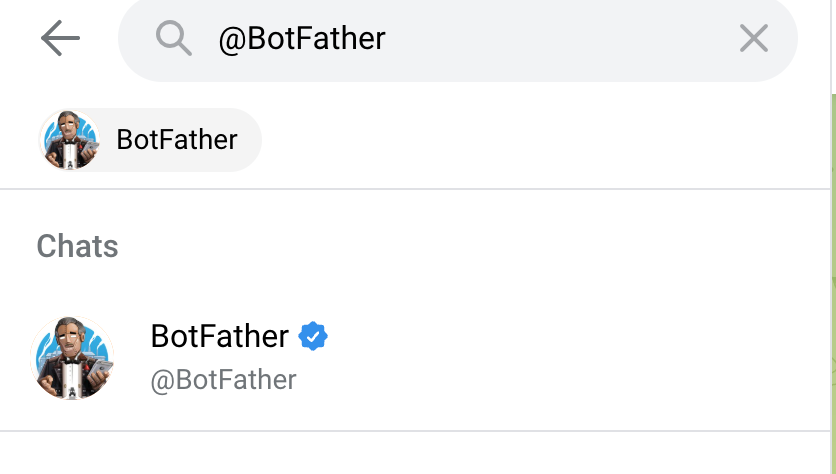The height and width of the screenshot is (474, 836).
Task: Open the BotFather avatar in Chats results
Action: [72, 358]
